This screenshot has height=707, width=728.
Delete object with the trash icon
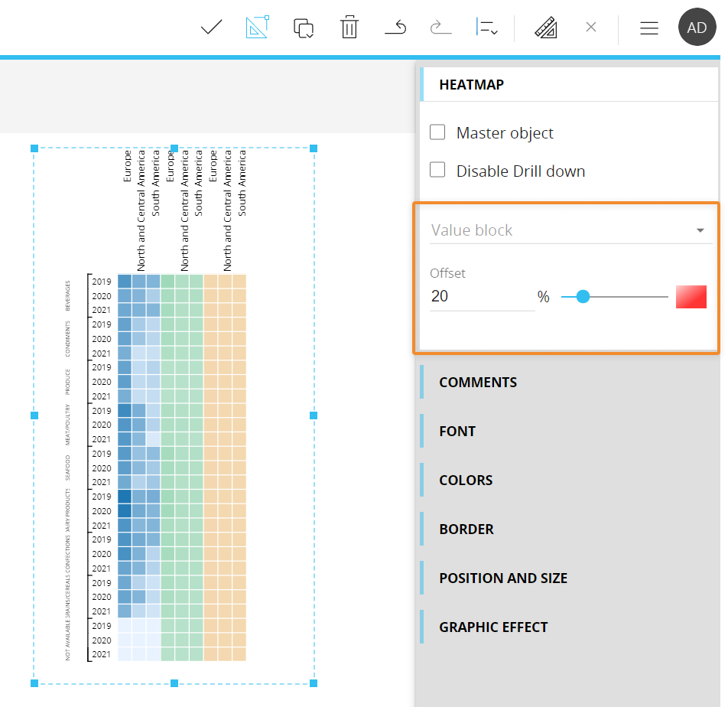[x=349, y=28]
